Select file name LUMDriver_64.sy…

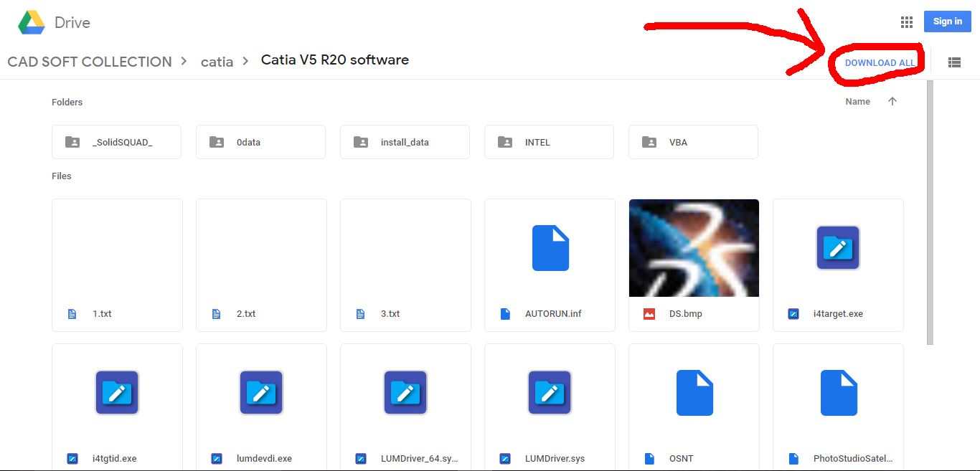420,459
